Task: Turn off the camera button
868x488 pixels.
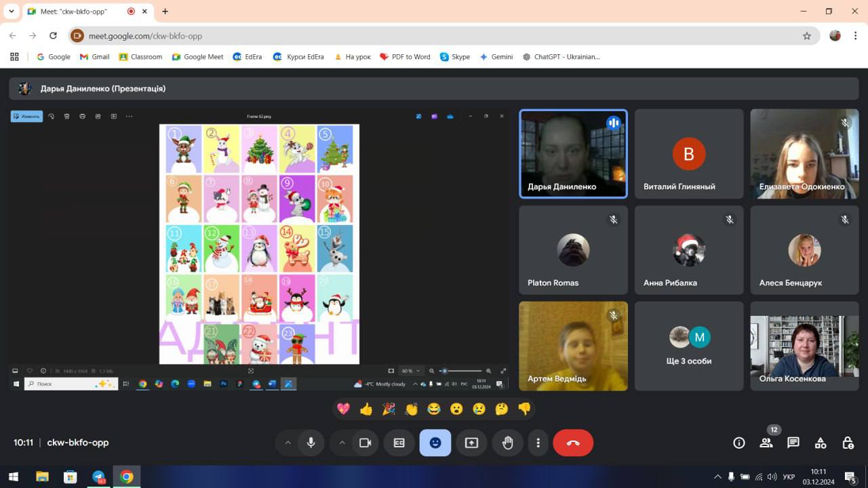Action: pos(365,443)
